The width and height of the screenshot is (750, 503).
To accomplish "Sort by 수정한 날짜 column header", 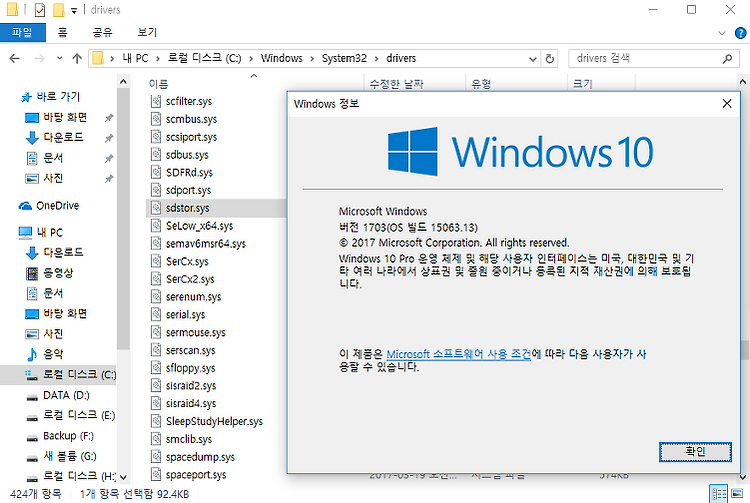I will pos(397,84).
